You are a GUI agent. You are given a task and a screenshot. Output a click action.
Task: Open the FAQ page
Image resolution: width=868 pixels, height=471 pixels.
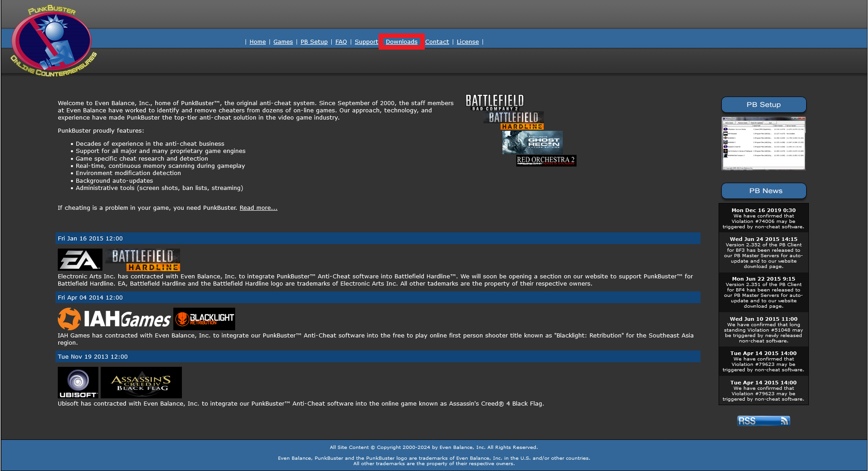click(341, 42)
